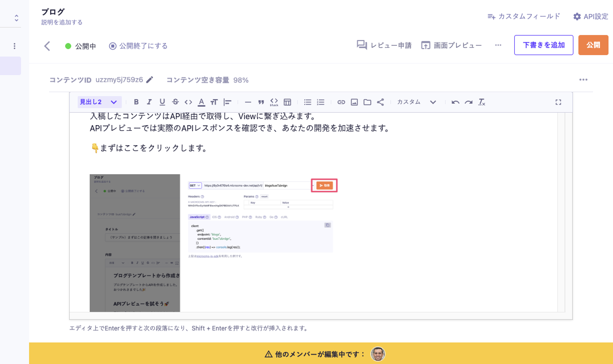Image resolution: width=613 pixels, height=364 pixels.
Task: Open the 見出し2 heading style dropdown
Action: (x=99, y=102)
